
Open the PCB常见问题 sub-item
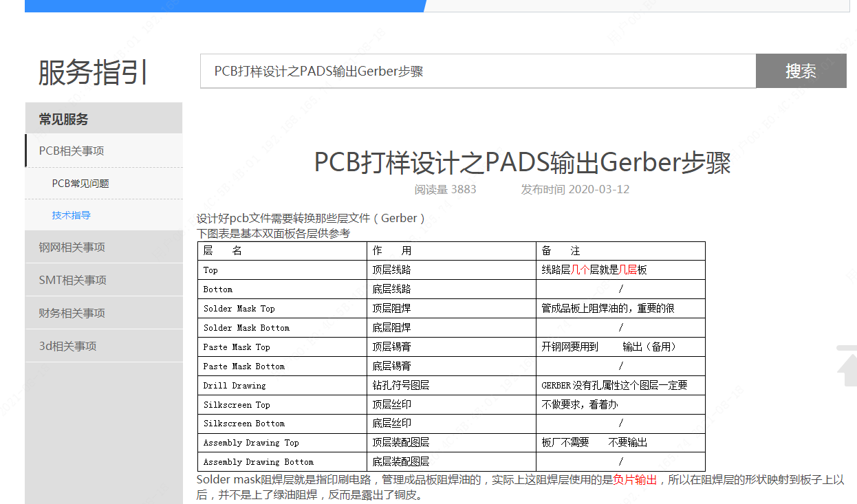(80, 184)
